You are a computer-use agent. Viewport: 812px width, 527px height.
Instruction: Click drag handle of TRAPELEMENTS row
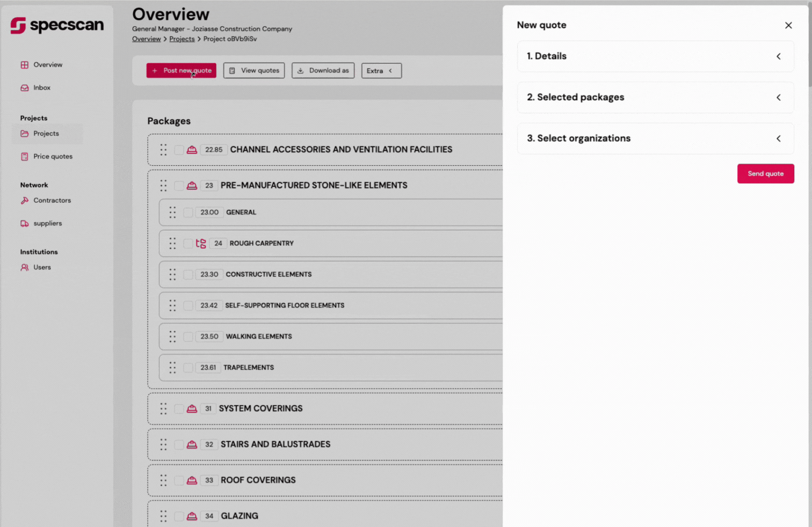[x=172, y=368]
